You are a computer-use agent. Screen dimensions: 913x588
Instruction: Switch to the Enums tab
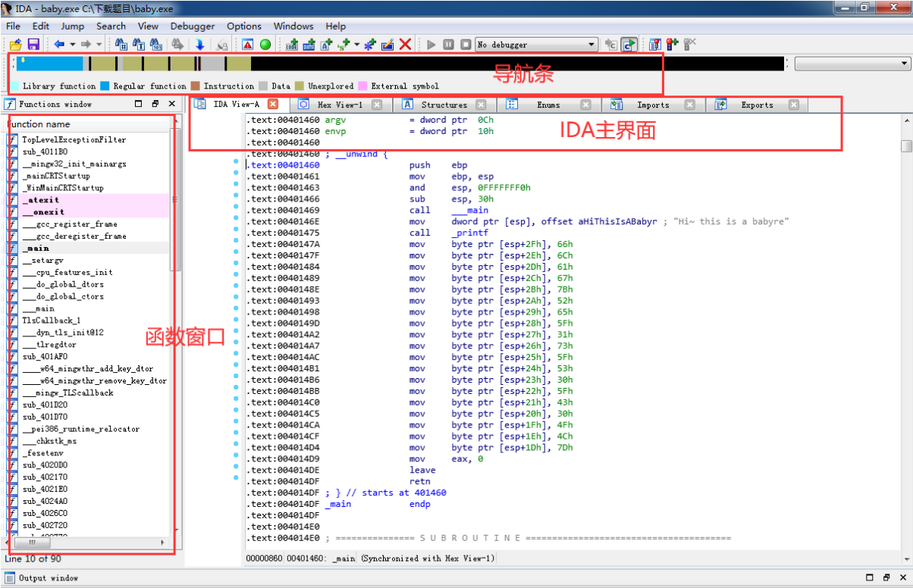(x=548, y=105)
